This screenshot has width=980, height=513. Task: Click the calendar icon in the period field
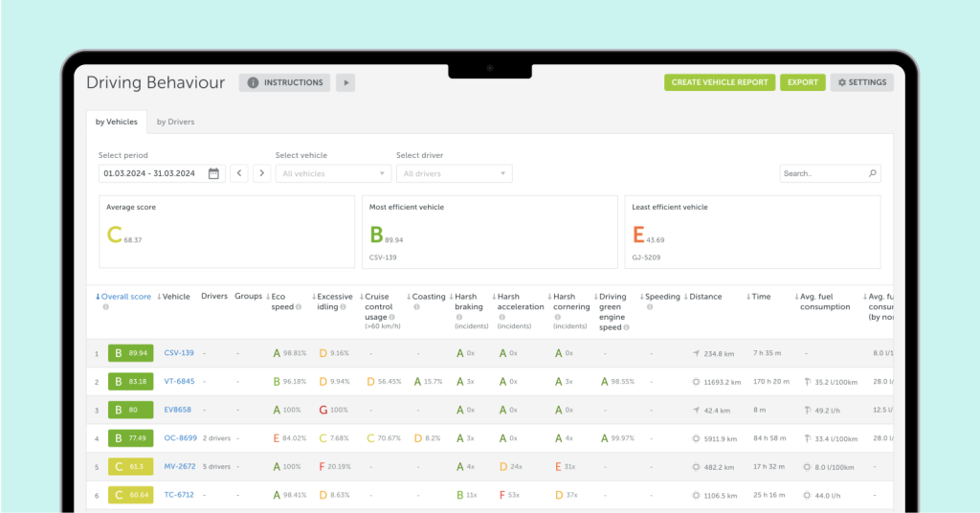(x=213, y=173)
